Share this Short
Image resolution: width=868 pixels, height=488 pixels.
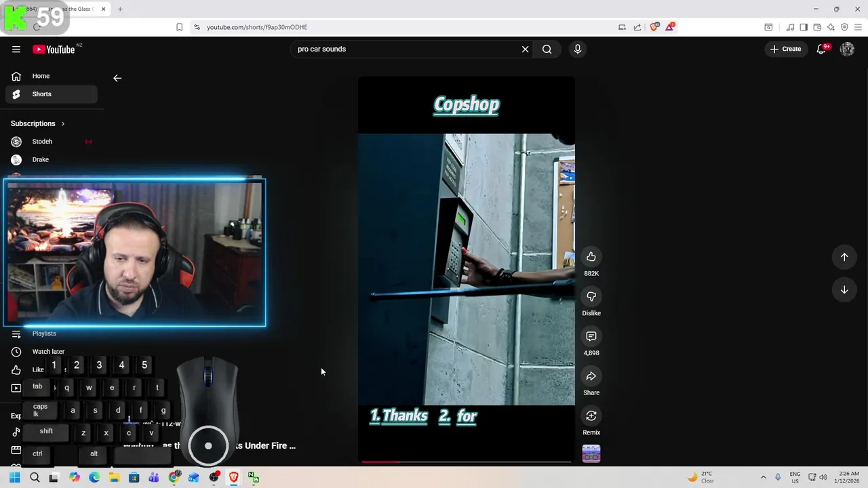tap(591, 376)
